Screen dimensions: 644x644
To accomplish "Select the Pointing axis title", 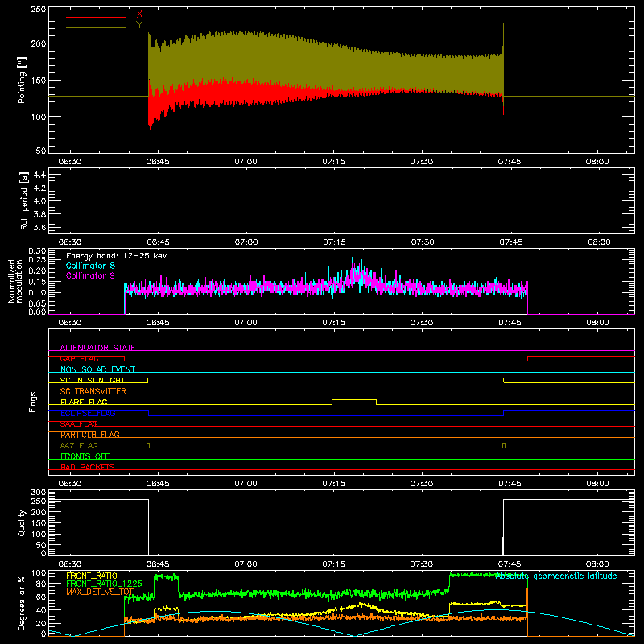I will click(x=22, y=80).
